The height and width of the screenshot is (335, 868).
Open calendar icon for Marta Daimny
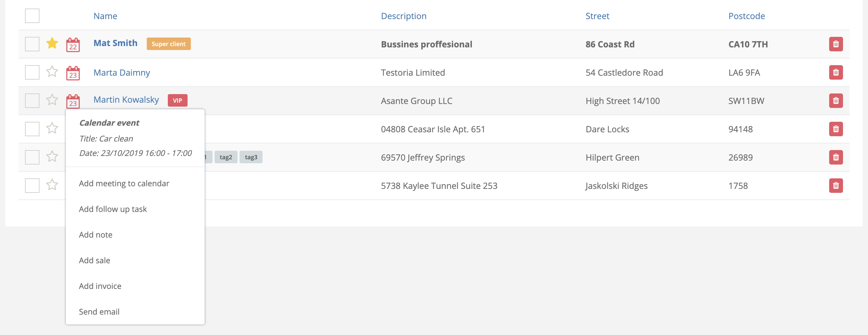(x=73, y=73)
